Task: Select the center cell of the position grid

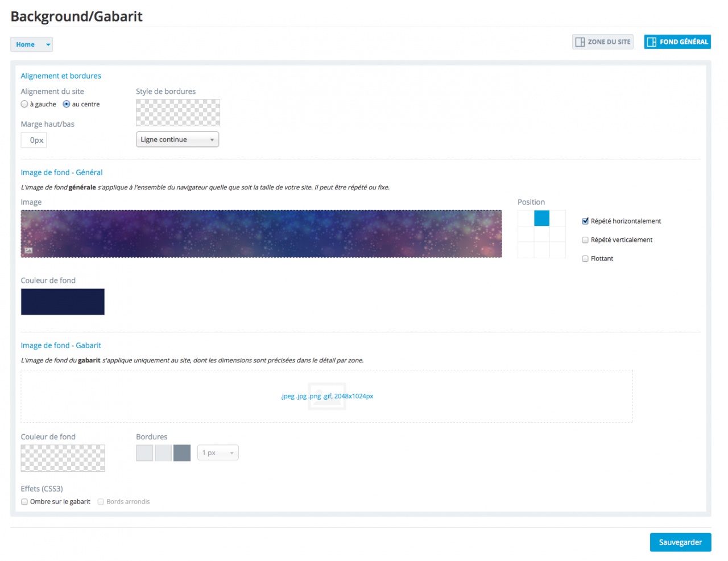Action: tap(541, 234)
